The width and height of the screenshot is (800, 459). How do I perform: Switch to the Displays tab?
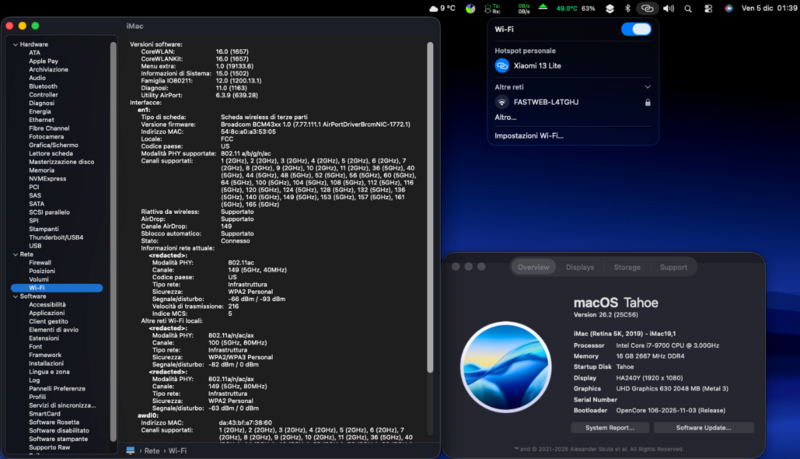click(x=579, y=267)
